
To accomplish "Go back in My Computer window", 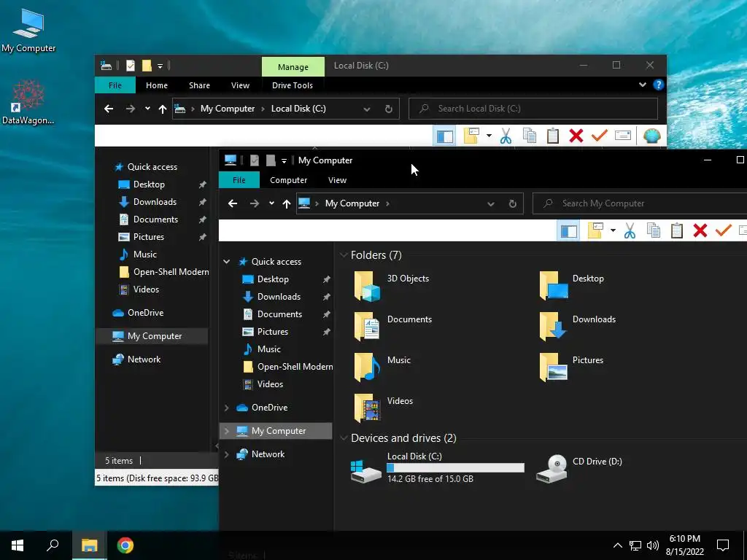I will click(x=233, y=203).
